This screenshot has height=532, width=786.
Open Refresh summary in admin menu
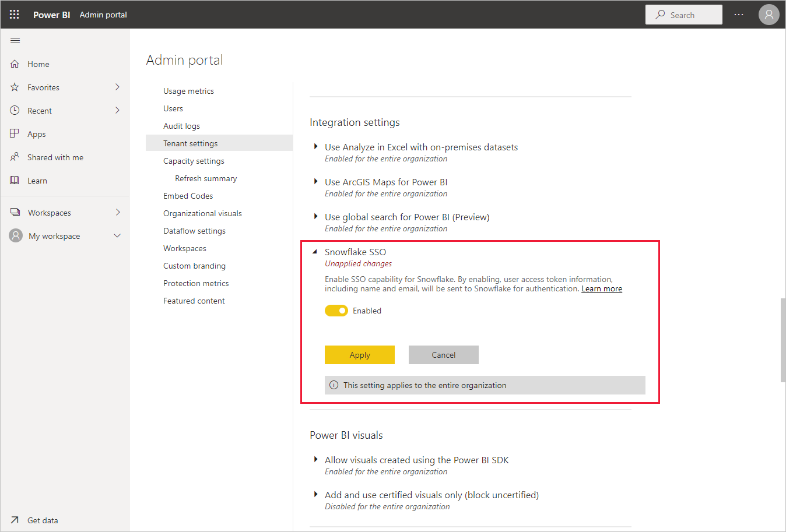[x=206, y=178]
